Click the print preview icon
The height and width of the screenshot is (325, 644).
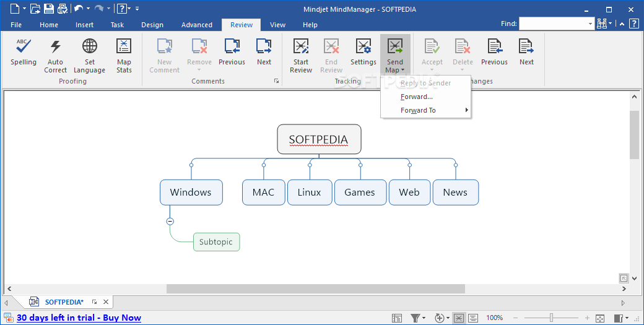[x=62, y=8]
